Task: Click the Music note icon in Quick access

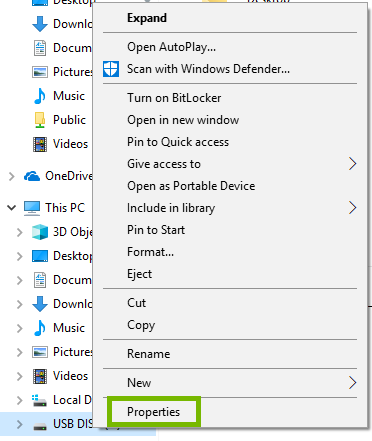Action: point(40,96)
